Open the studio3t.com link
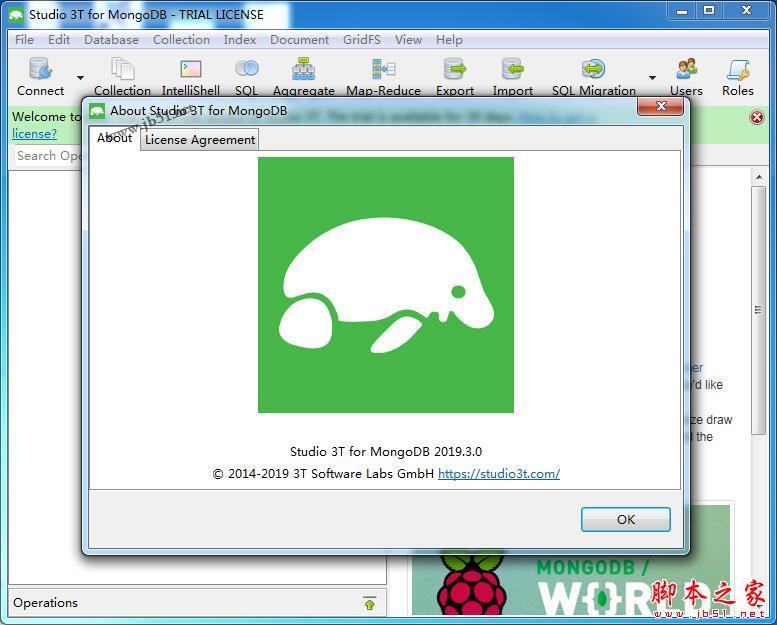 tap(499, 474)
